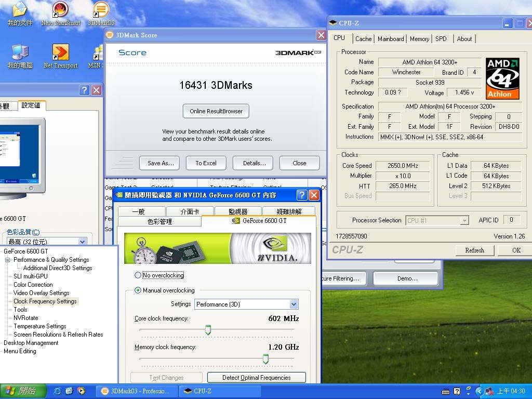Click the Outlook Express quick launch icon
This screenshot has width=532, height=399.
[70, 391]
